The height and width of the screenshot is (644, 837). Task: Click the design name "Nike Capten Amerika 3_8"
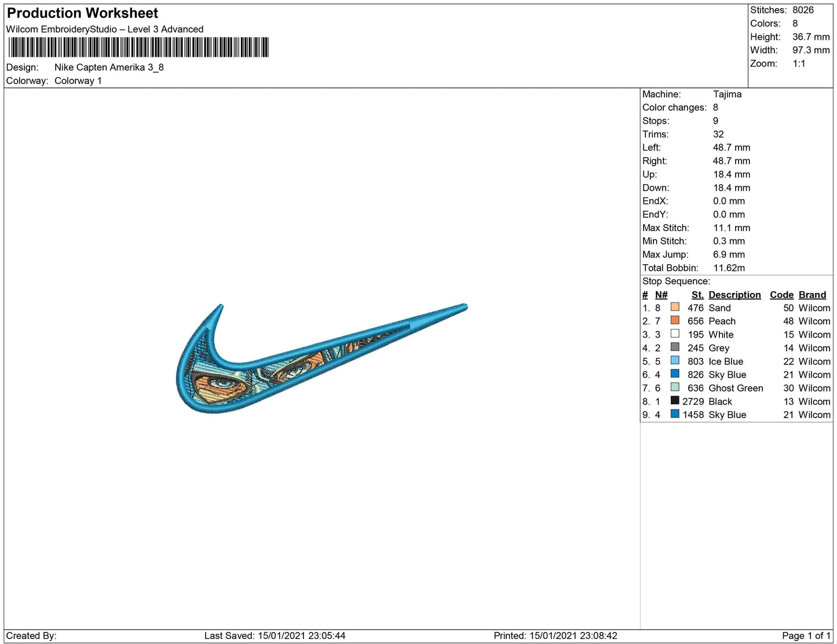tap(109, 68)
